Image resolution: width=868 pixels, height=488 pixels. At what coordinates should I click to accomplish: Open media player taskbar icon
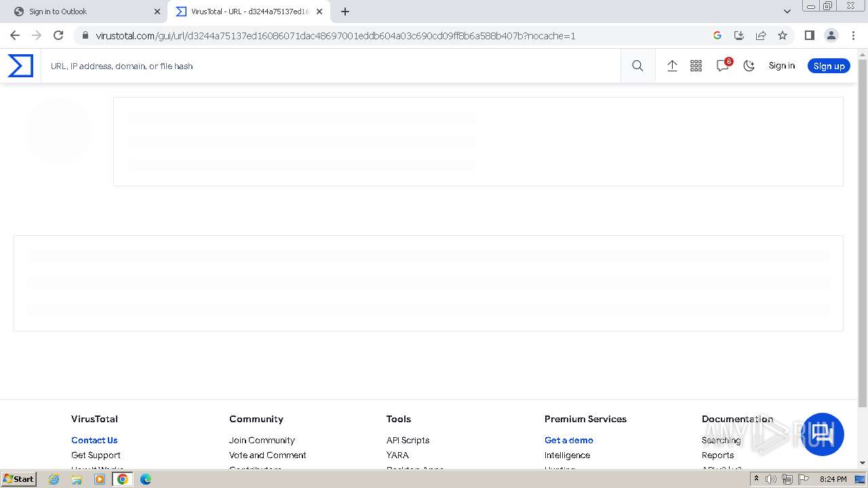(x=100, y=479)
